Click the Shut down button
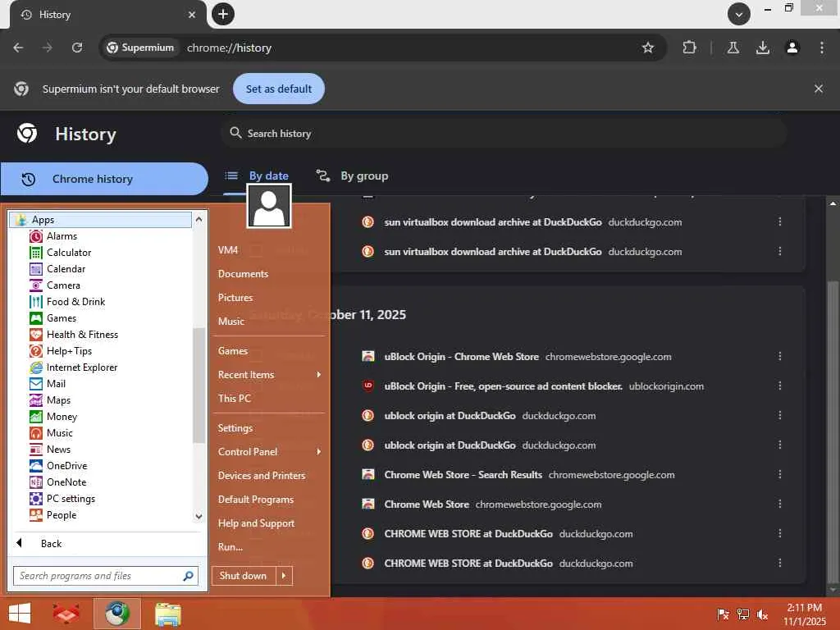Viewport: 840px width, 630px height. [x=244, y=576]
